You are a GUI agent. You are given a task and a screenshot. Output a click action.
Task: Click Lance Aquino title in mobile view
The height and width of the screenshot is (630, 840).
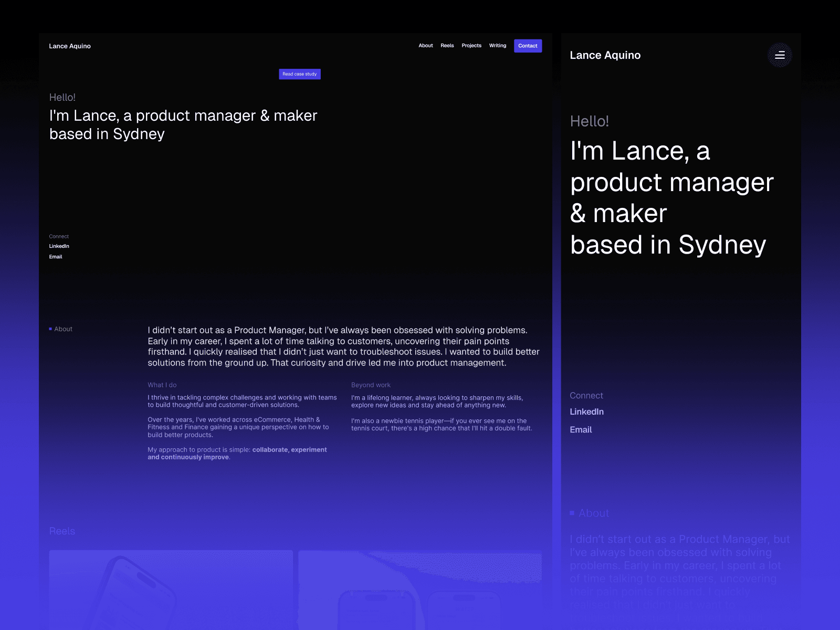pyautogui.click(x=605, y=55)
